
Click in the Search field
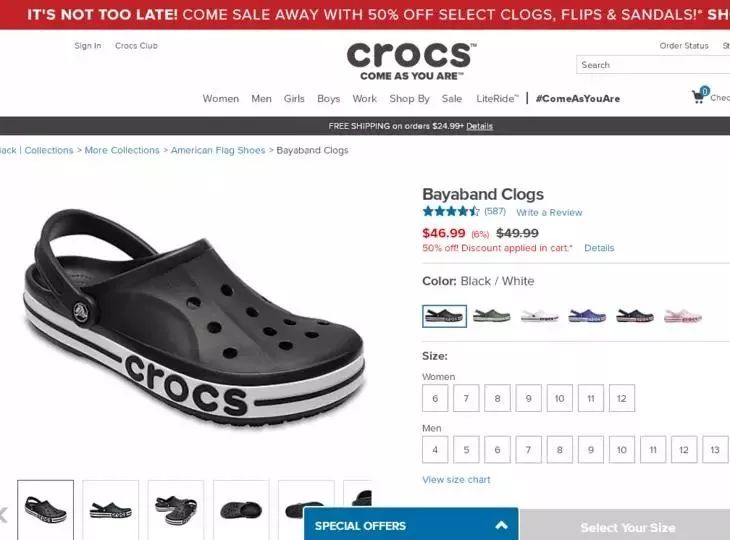pos(653,65)
